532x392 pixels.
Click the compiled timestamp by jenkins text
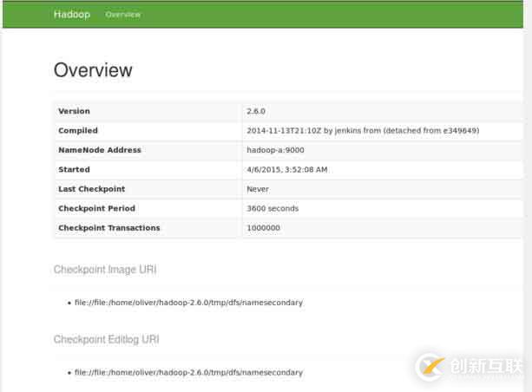point(363,131)
